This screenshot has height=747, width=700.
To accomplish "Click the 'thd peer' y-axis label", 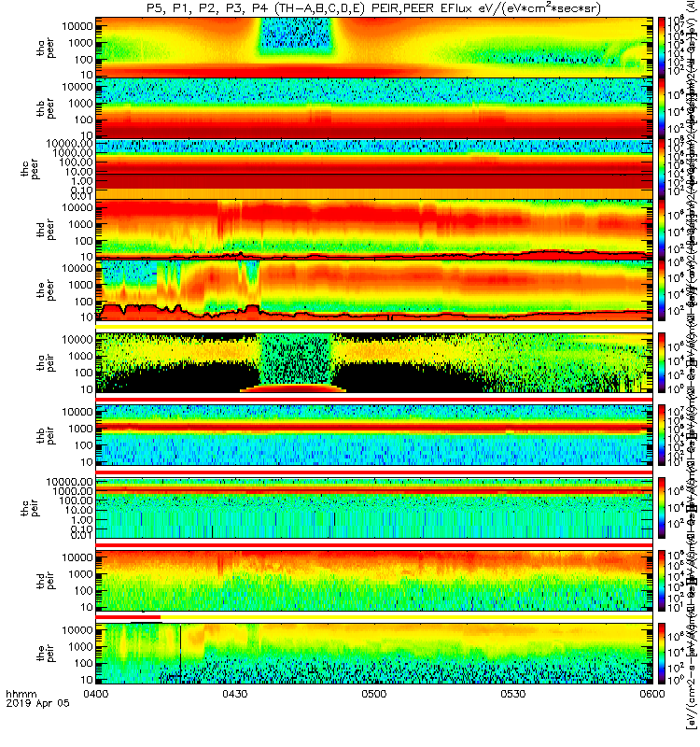I will [x=46, y=230].
